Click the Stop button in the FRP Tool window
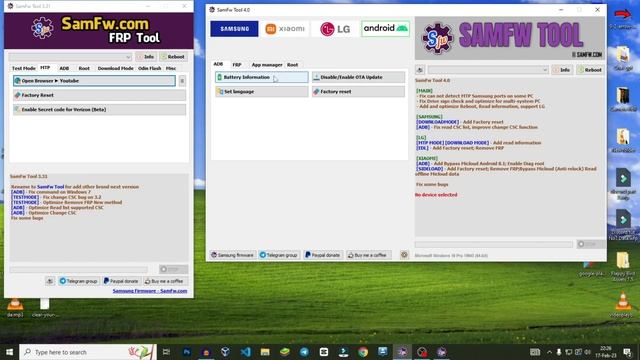 pos(173,269)
